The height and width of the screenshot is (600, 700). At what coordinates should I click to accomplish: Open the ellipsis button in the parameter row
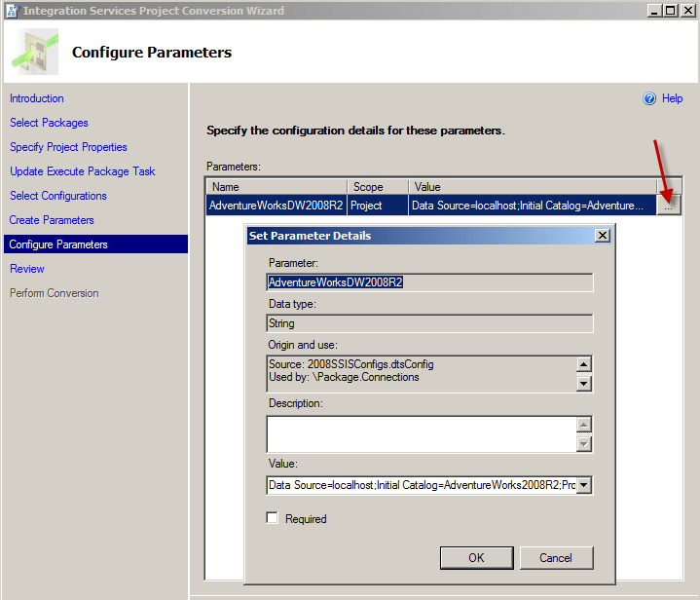coord(668,206)
